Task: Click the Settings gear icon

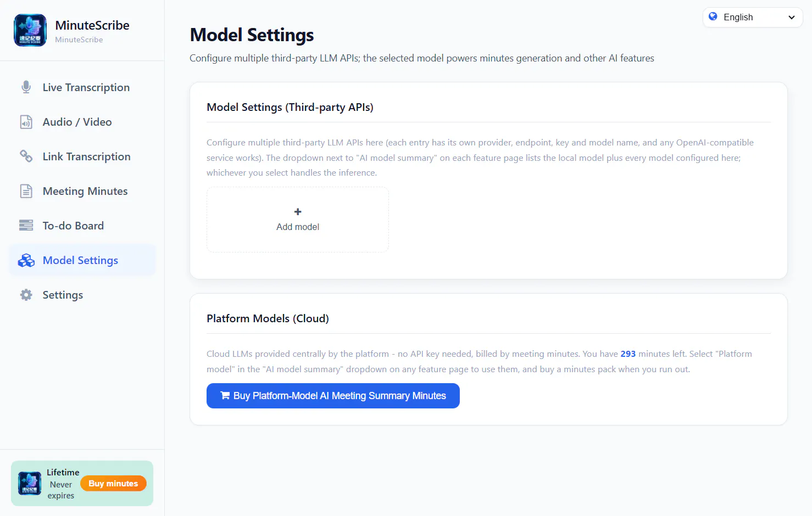Action: click(x=26, y=295)
